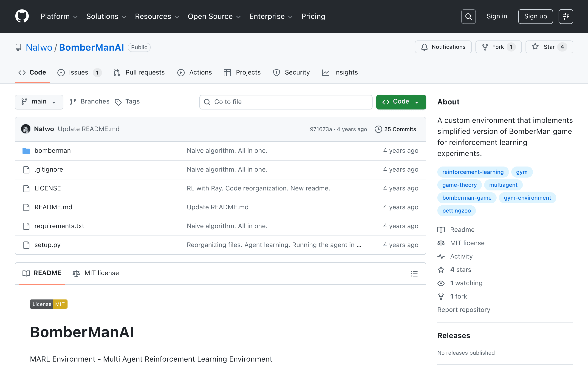The image size is (588, 368).
Task: Open 'RL with Ray. Code reorganization' commit message
Action: tap(258, 188)
